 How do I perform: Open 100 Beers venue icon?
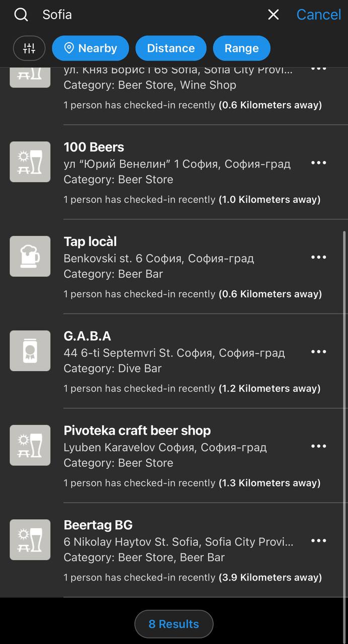tap(30, 162)
